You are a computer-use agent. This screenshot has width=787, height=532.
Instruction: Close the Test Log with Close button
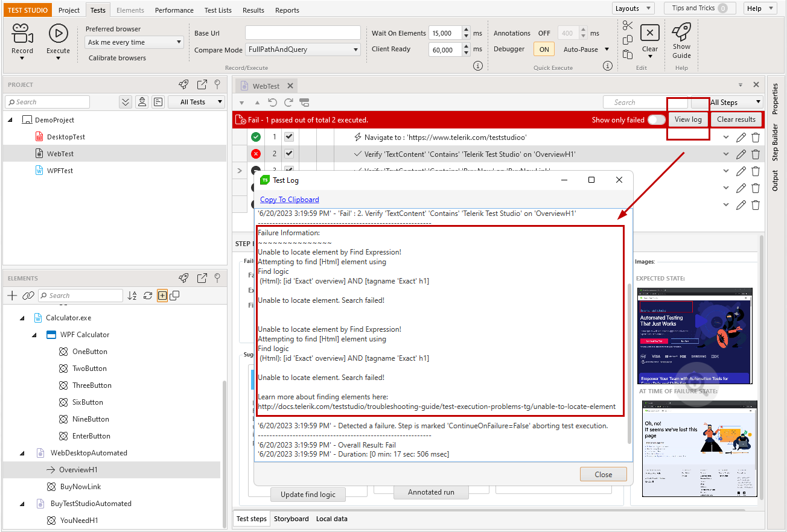click(x=604, y=474)
